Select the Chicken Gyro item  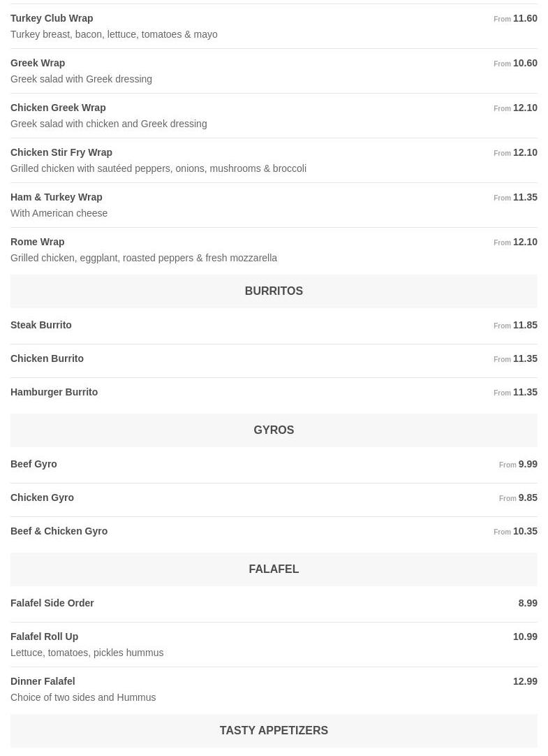tap(42, 497)
